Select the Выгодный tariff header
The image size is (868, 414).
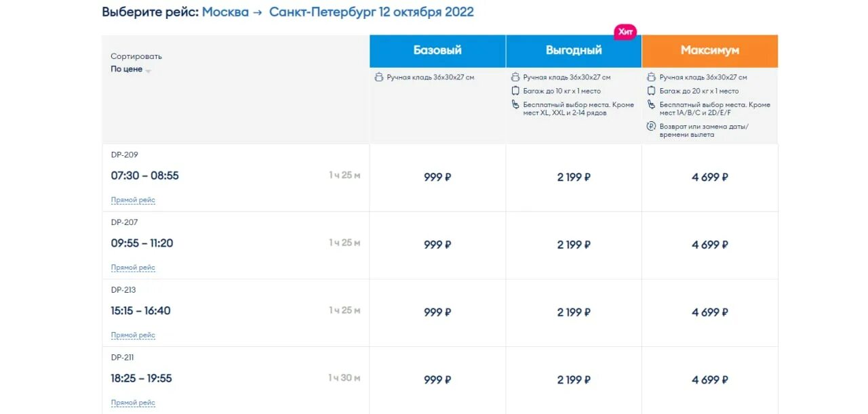coord(574,51)
